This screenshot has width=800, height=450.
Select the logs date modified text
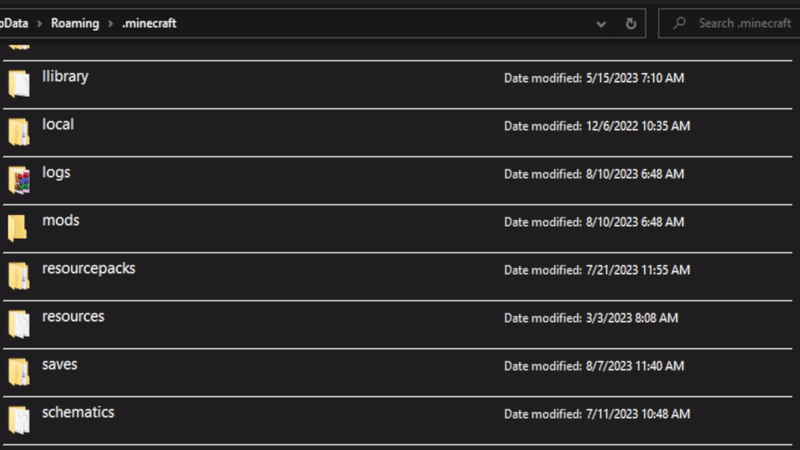[594, 174]
